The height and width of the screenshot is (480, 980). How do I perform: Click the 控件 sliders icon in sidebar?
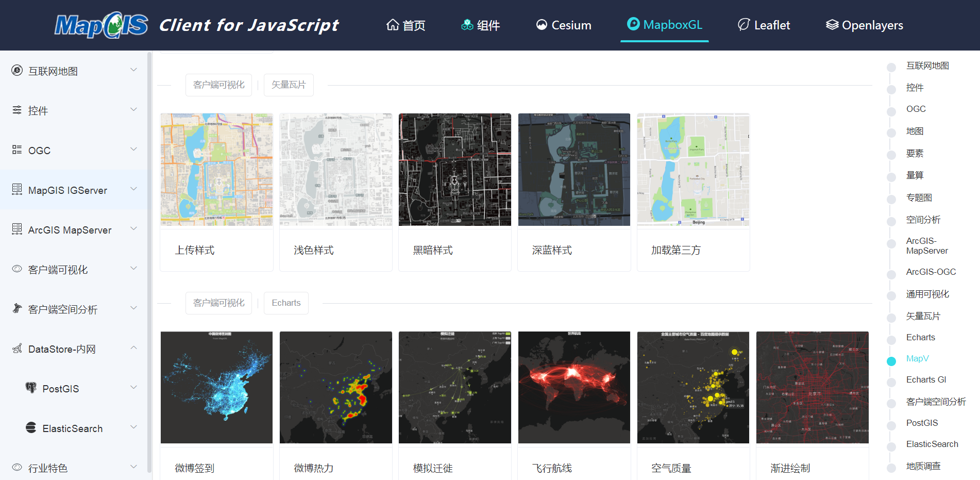click(x=17, y=110)
